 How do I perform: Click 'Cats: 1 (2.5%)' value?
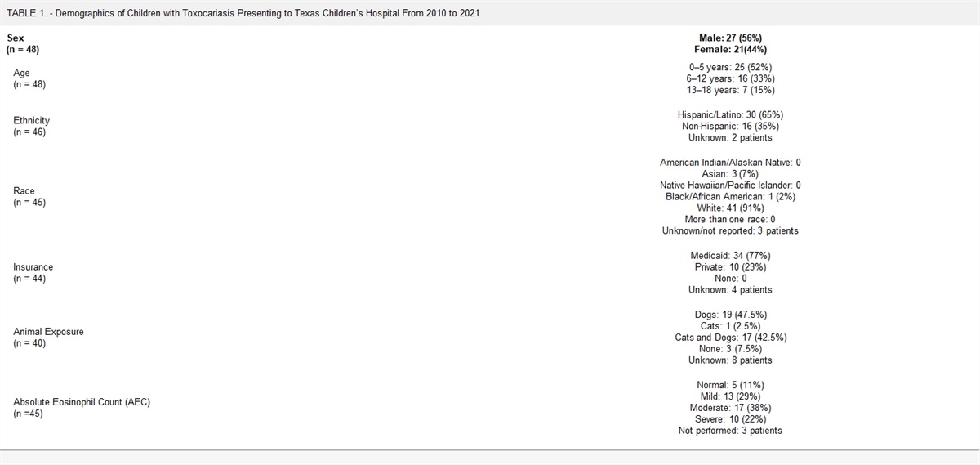pos(729,326)
